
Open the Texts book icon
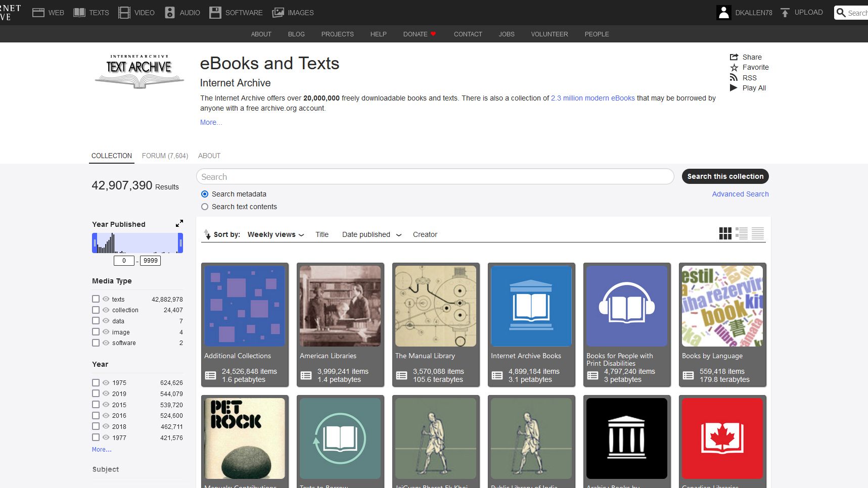pyautogui.click(x=79, y=13)
